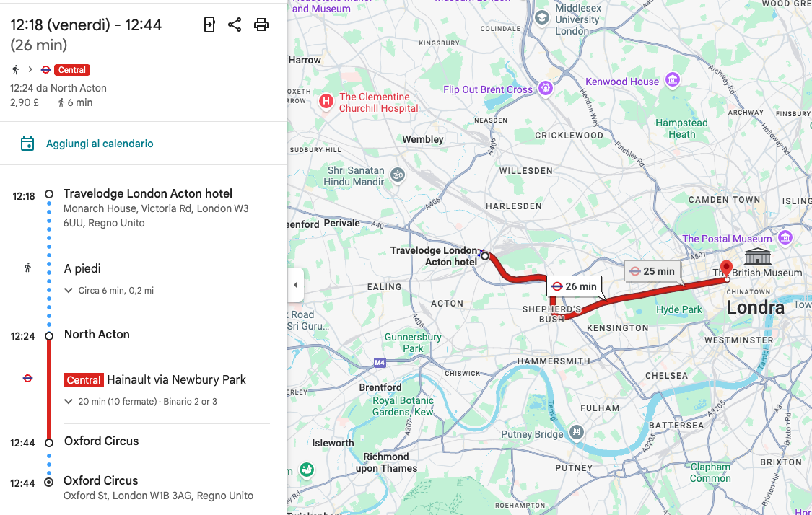Click the calendar icon beside Aggiungi al calendario
Screen dimensions: 812x515
[27, 144]
